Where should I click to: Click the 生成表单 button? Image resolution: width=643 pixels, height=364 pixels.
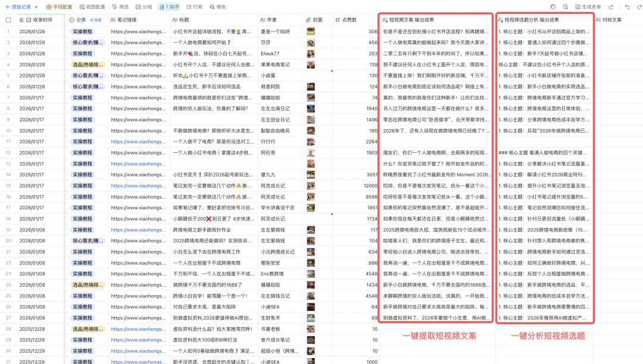point(588,7)
